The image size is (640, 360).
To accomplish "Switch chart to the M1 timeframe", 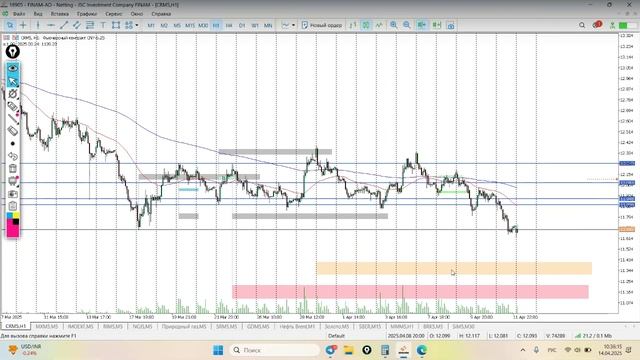I will click(x=151, y=25).
